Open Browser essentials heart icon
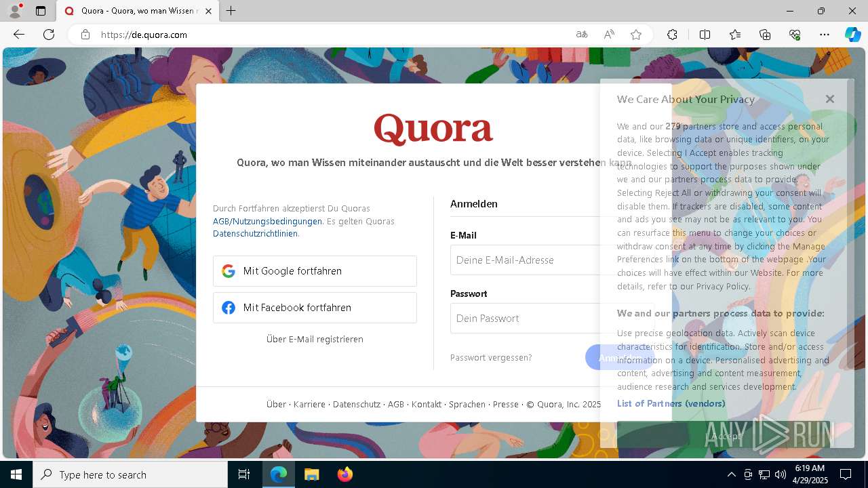Screen dimensions: 868x488 795,35
